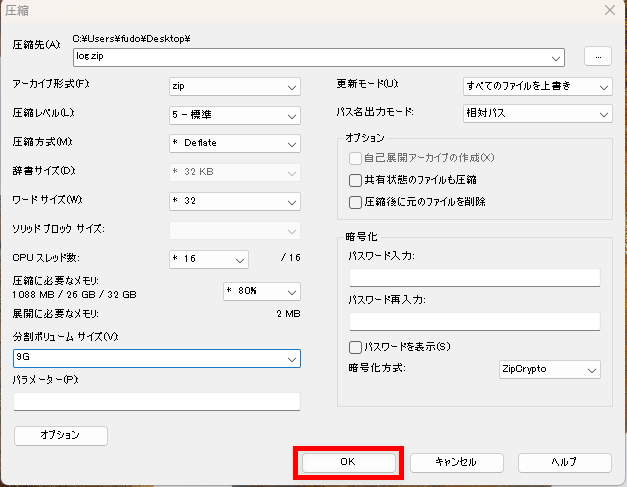Click the パラメーター input field
627x487 pixels.
(x=157, y=401)
